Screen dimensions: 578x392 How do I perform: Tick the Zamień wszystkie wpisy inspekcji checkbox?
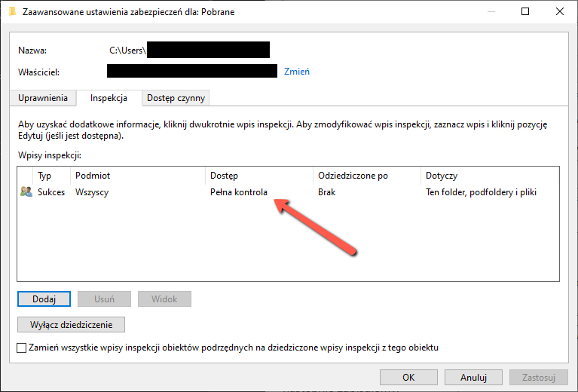(22, 348)
